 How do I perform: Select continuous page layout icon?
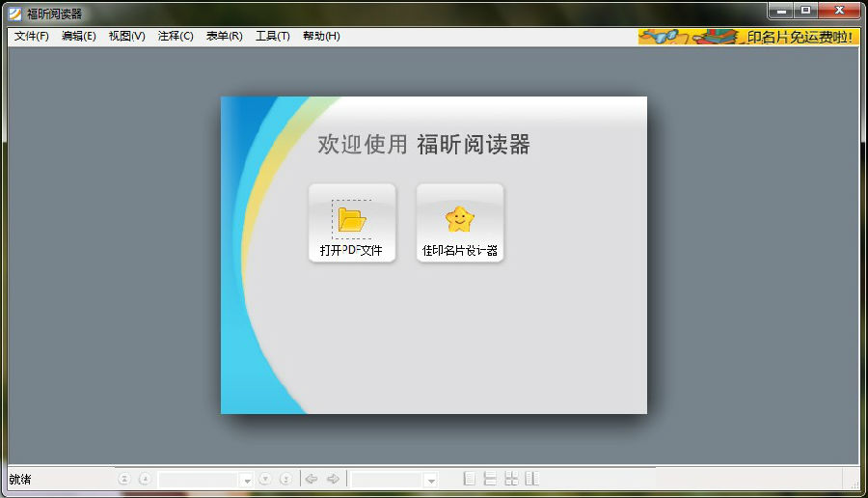tap(490, 479)
